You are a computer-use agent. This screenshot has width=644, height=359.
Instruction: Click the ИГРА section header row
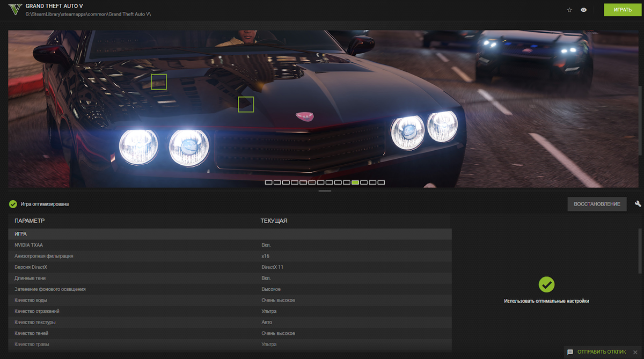230,234
